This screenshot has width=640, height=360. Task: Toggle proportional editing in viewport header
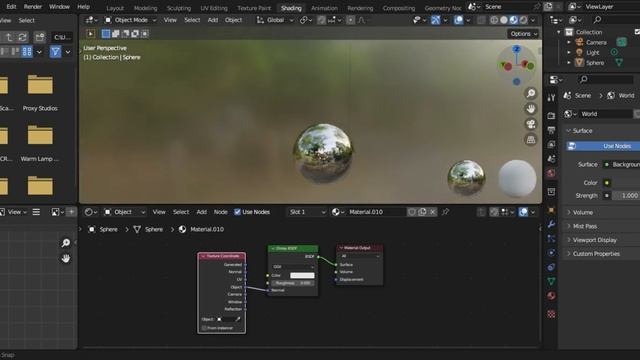351,20
